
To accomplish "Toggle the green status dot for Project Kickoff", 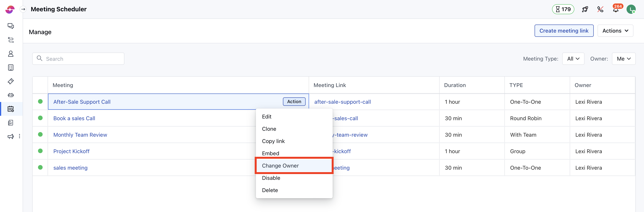I will [40, 151].
